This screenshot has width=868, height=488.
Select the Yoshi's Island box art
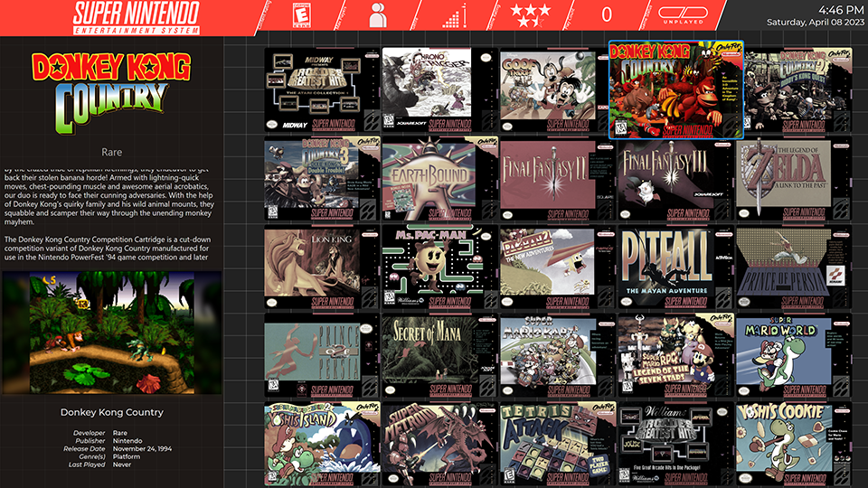click(322, 444)
